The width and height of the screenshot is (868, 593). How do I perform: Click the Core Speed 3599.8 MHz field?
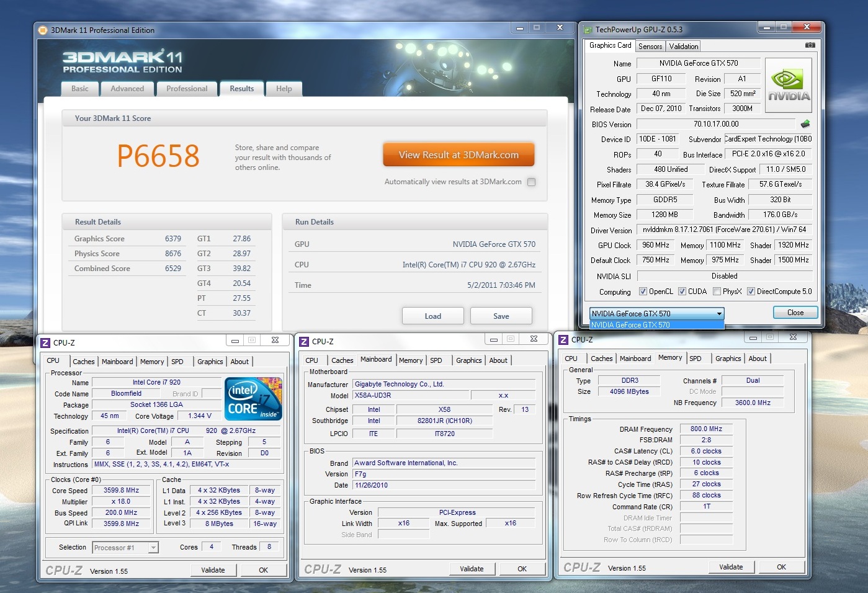(122, 490)
